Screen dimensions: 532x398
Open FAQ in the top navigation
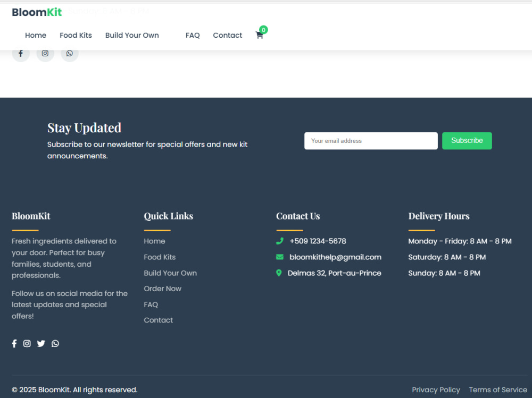click(193, 35)
